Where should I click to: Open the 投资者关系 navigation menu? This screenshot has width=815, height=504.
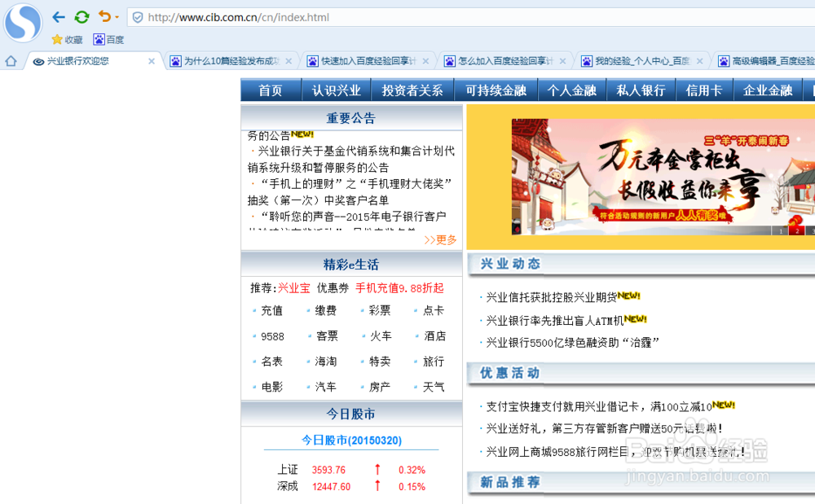412,90
